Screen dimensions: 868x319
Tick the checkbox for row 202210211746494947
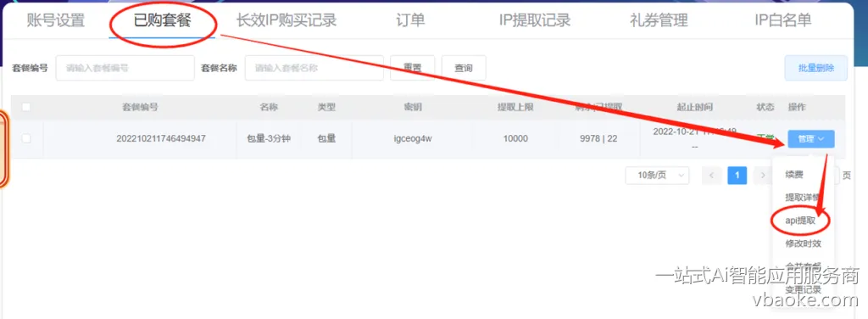tap(26, 139)
